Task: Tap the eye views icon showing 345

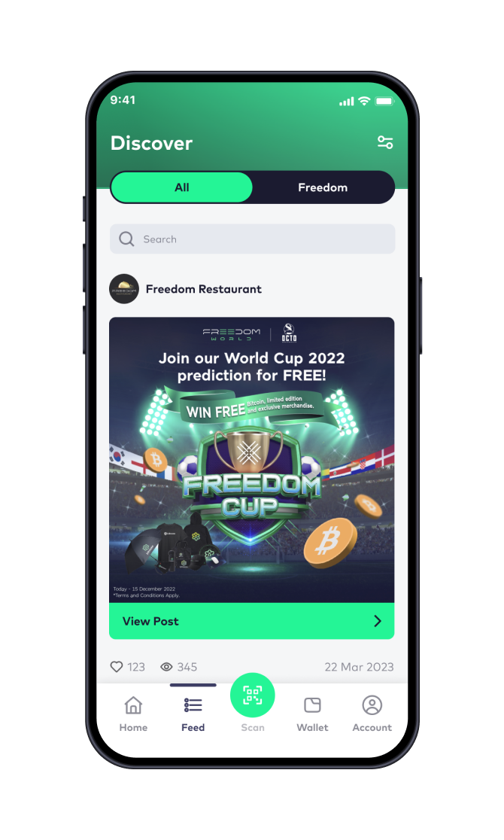Action: coord(166,666)
